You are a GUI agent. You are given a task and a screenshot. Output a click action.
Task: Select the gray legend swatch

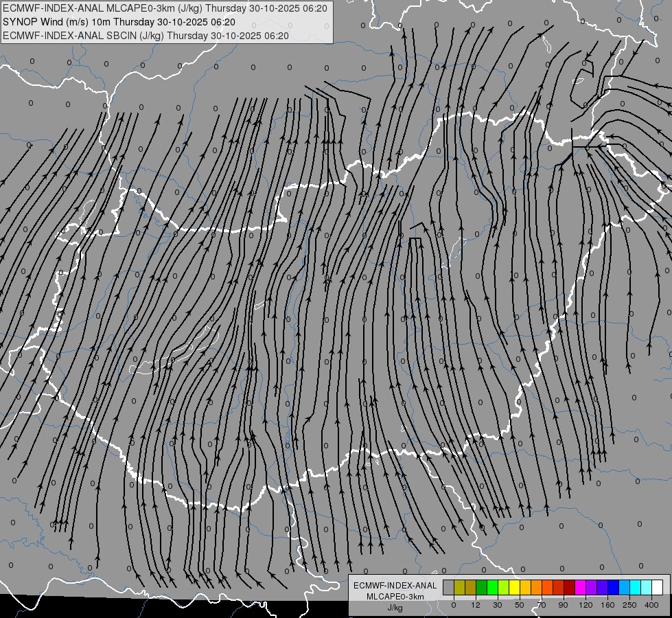click(448, 587)
